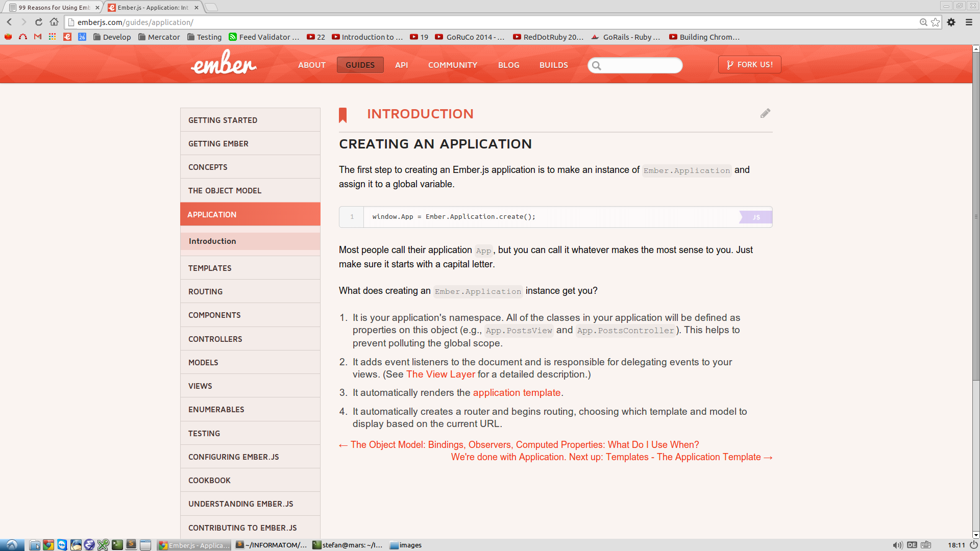Close the Ember.js Application tab
This screenshot has width=980, height=551.
[x=197, y=8]
